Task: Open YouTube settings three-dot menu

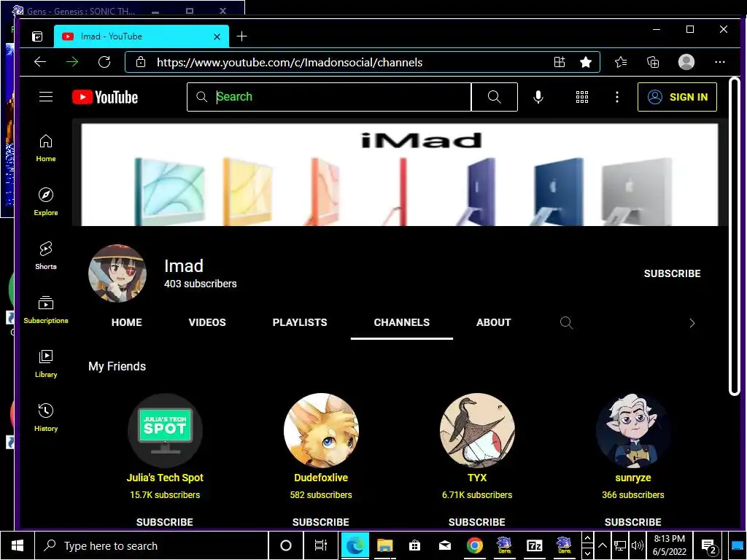Action: (x=617, y=97)
